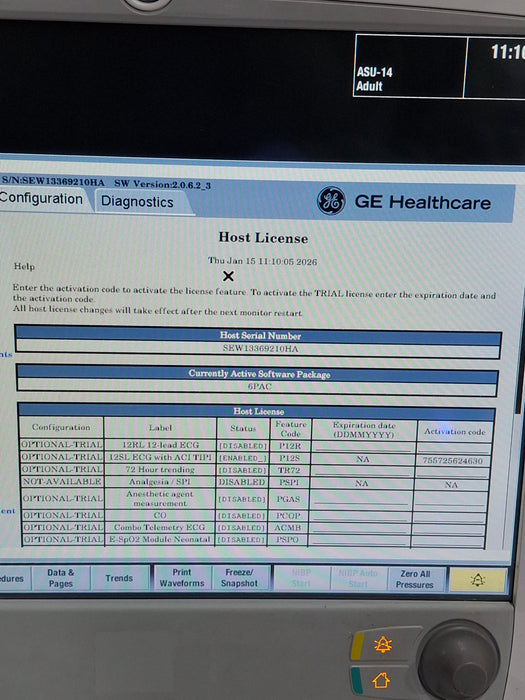Click activation code field for Anesthetic agent
Screen dimensions: 525x700
click(x=450, y=500)
